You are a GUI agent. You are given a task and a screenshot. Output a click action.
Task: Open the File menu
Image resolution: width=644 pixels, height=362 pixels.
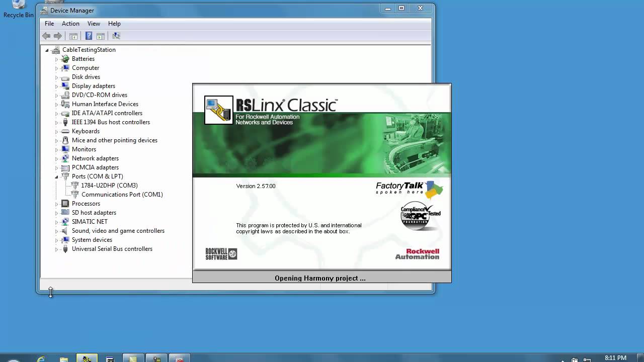click(49, 24)
